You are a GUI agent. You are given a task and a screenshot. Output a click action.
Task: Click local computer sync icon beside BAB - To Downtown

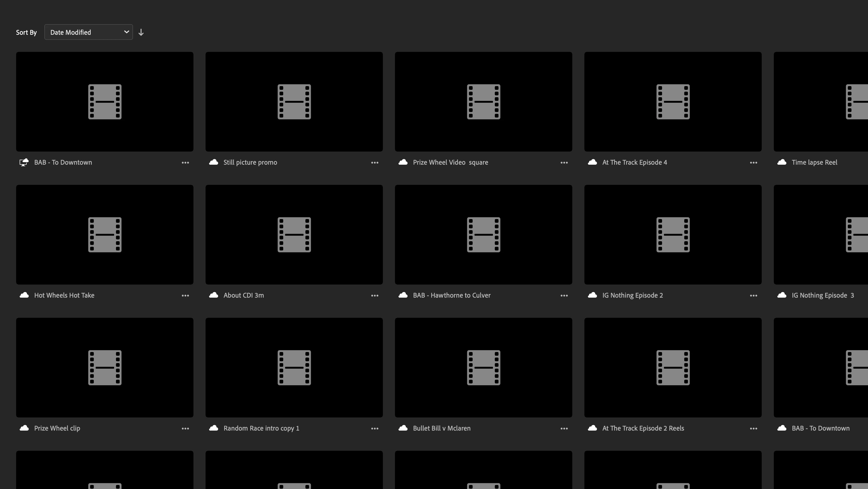(x=24, y=162)
